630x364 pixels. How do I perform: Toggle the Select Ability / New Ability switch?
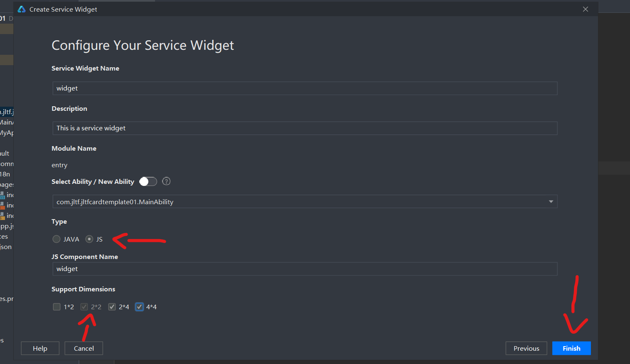pos(148,181)
